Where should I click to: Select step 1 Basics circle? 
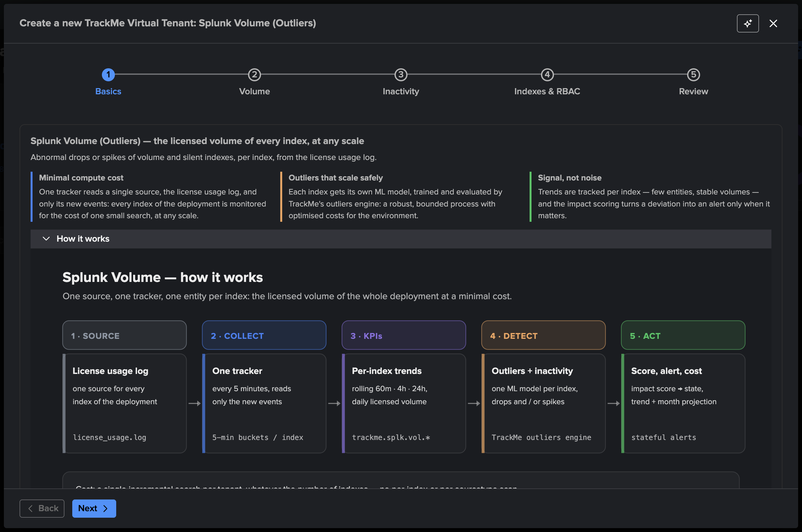108,74
